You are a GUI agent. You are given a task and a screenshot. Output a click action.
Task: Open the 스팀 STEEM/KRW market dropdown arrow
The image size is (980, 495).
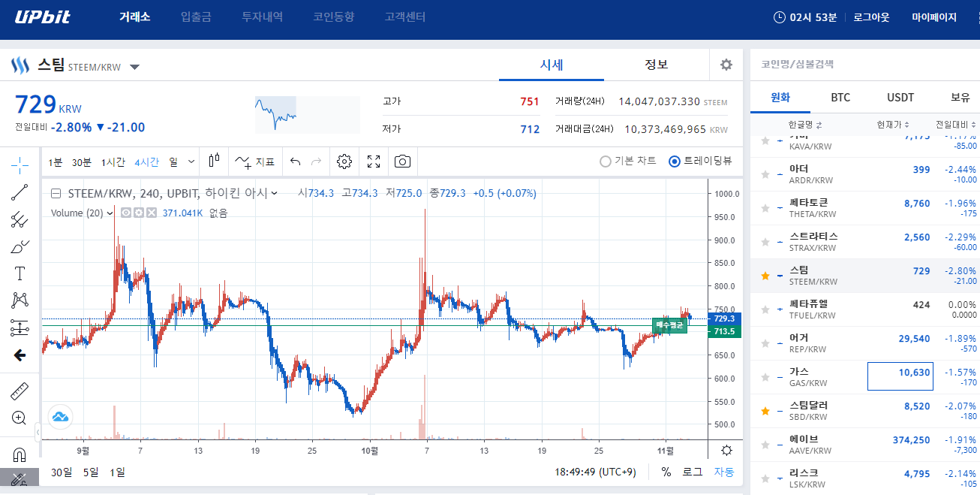[134, 67]
